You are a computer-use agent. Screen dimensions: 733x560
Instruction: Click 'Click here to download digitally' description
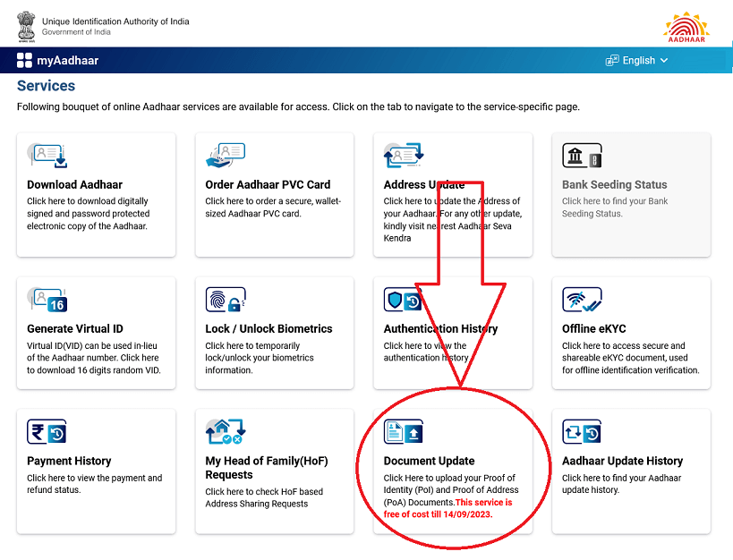tap(89, 214)
